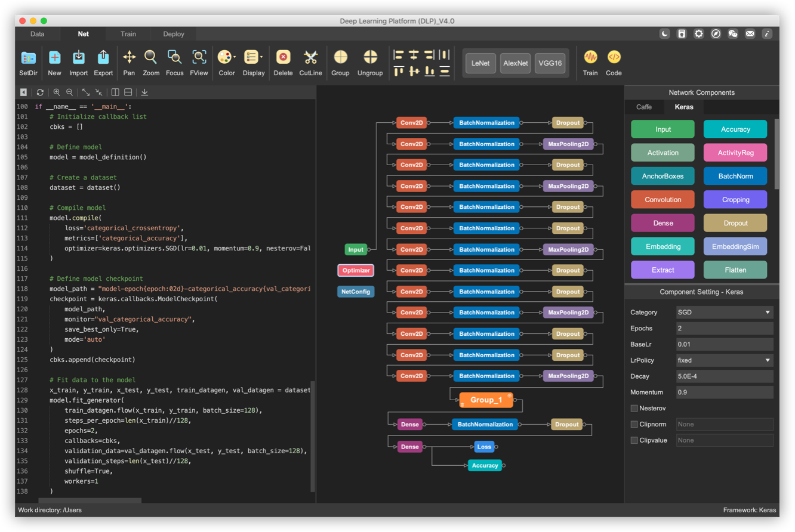This screenshot has width=795, height=532.
Task: Toggle the Clipnorm checkbox
Action: 634,425
